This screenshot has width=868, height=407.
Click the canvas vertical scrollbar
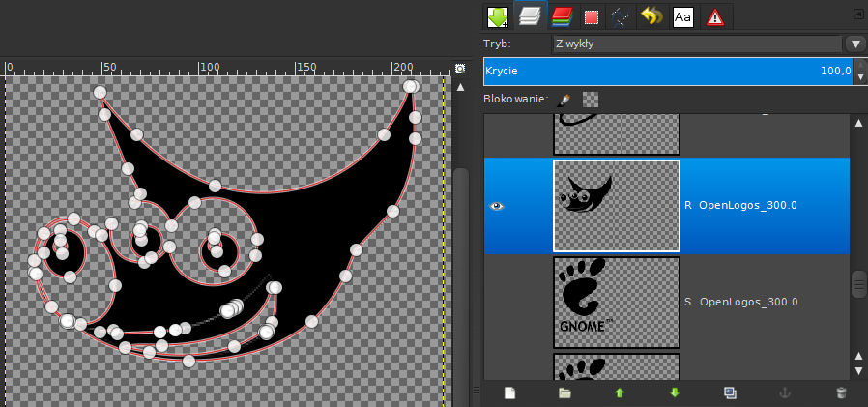click(460, 288)
